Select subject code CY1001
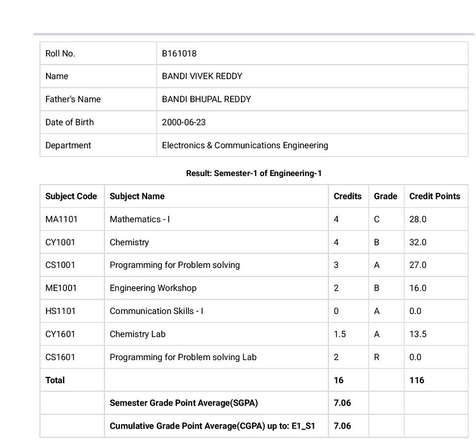 60,242
